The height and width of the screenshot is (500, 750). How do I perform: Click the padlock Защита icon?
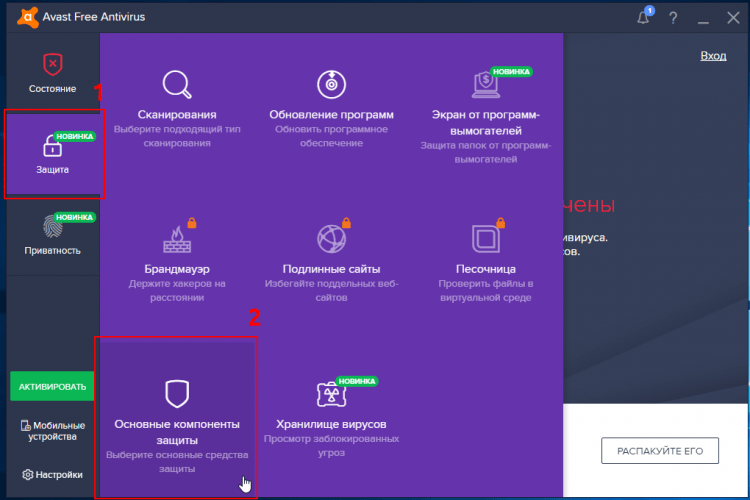52,146
